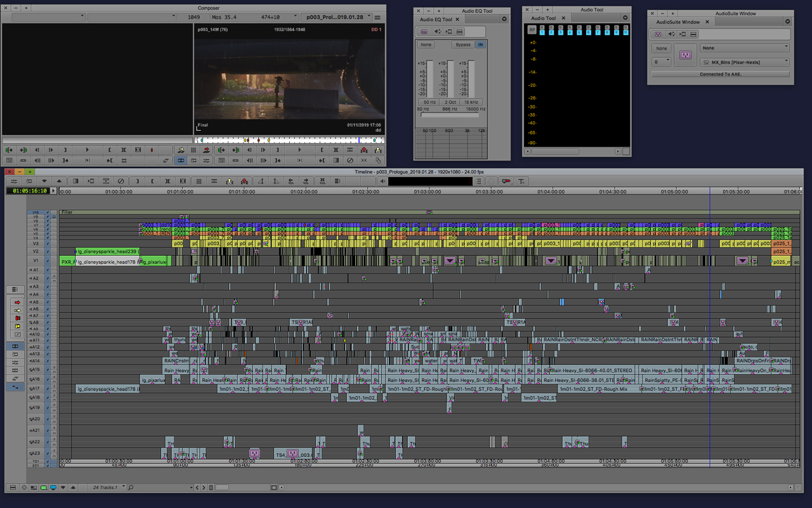
Task: Click the 50 Hz button in Audio EQ
Action: 429,102
